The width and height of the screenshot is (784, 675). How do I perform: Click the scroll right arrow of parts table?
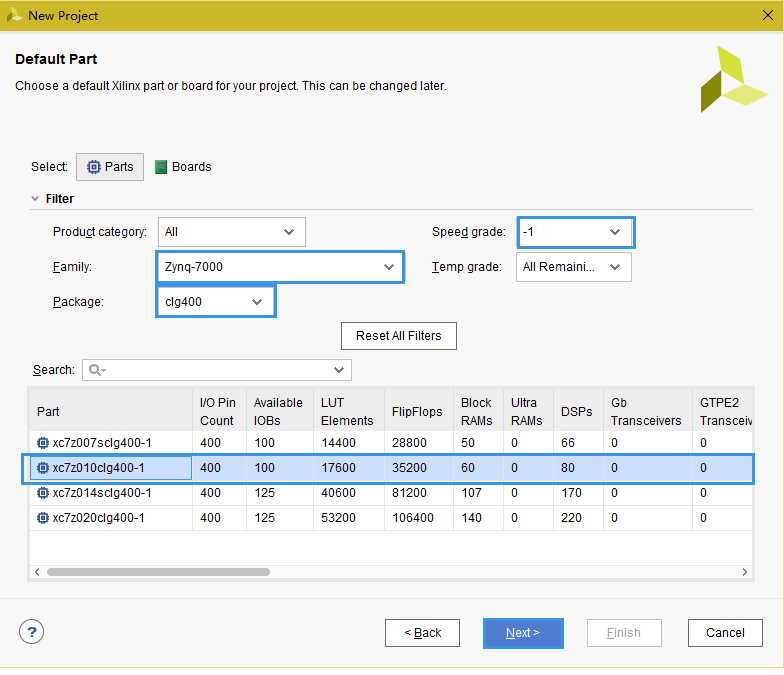point(744,572)
